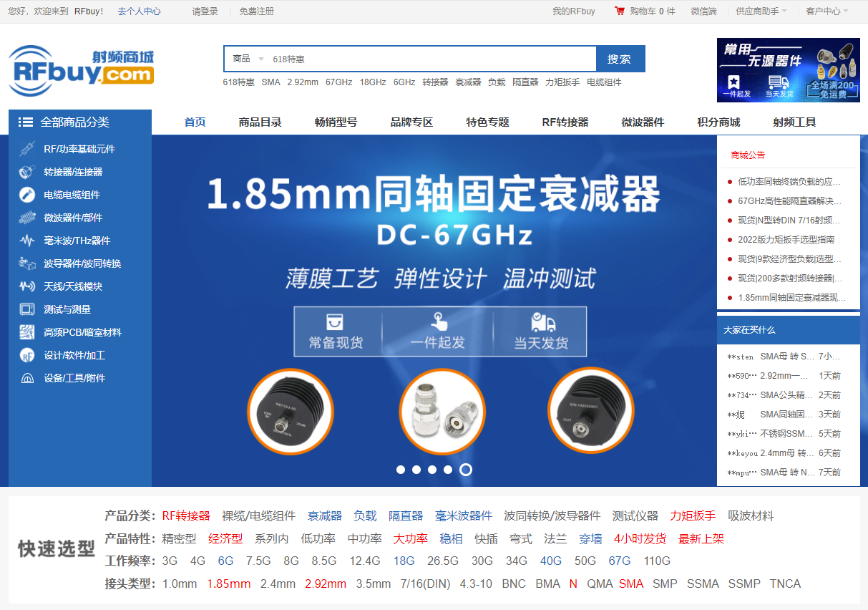Select the fifth carousel indicator dot
The image size is (868, 610).
pos(466,470)
